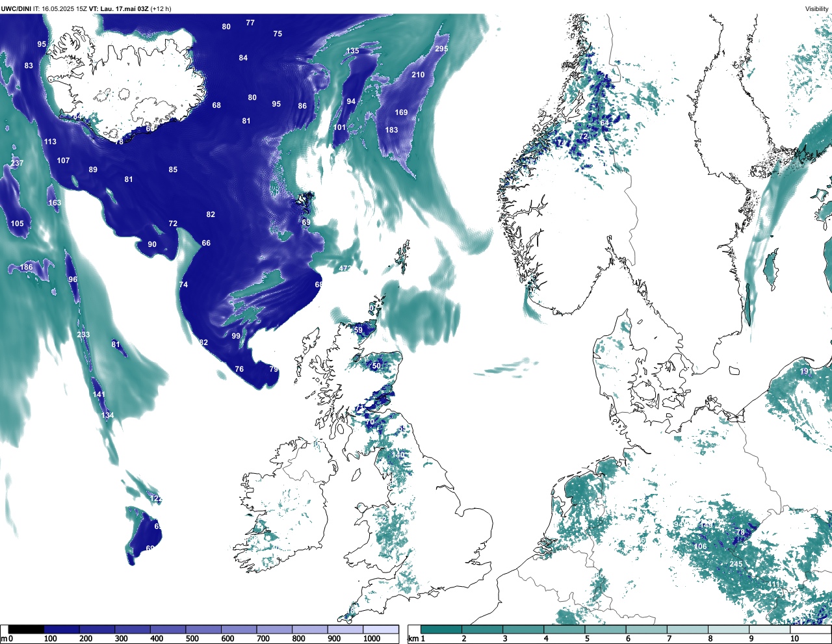Click the 183 visibility value on map
The image size is (832, 644).
tap(391, 130)
